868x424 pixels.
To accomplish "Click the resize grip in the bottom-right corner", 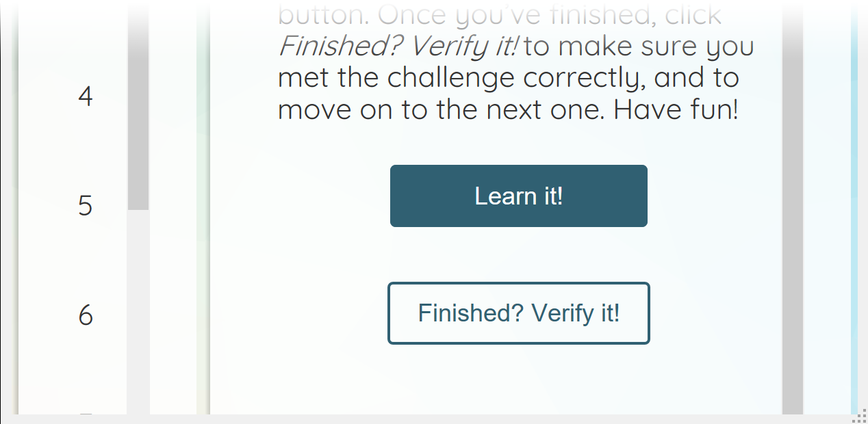I will (x=861, y=419).
